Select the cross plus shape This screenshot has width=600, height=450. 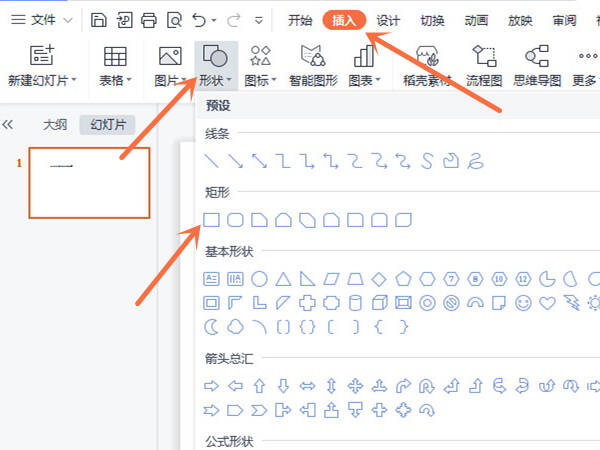(x=307, y=303)
